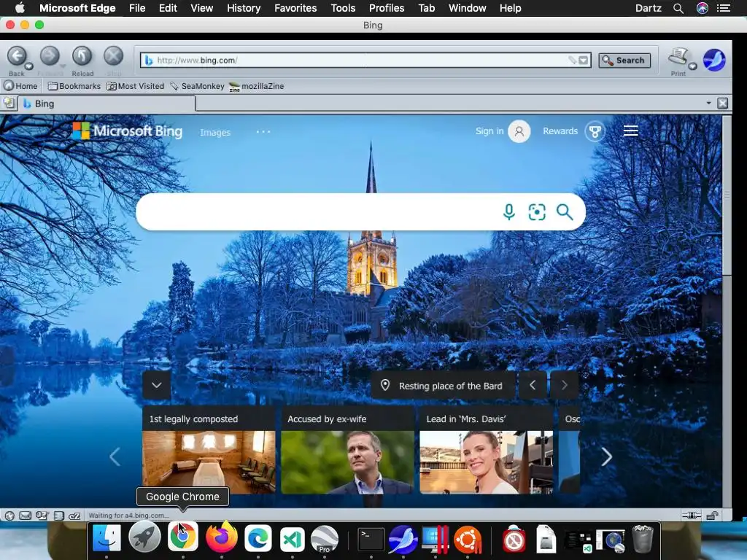
Task: Print the page using the Print icon
Action: click(678, 56)
